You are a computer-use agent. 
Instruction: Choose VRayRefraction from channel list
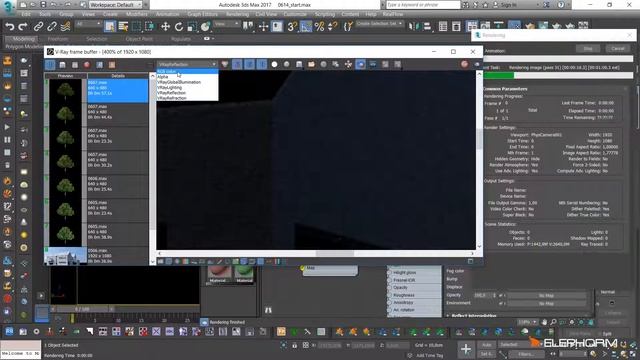(187, 98)
